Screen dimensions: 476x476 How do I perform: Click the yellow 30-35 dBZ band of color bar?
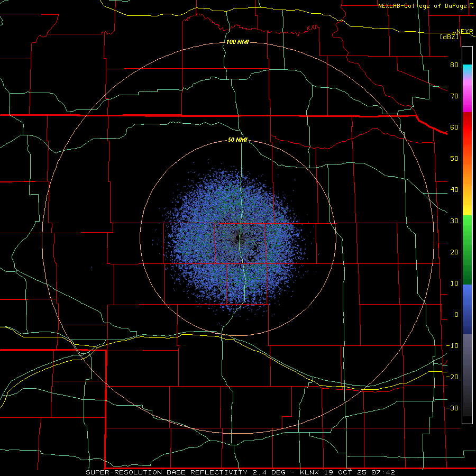coord(467,209)
